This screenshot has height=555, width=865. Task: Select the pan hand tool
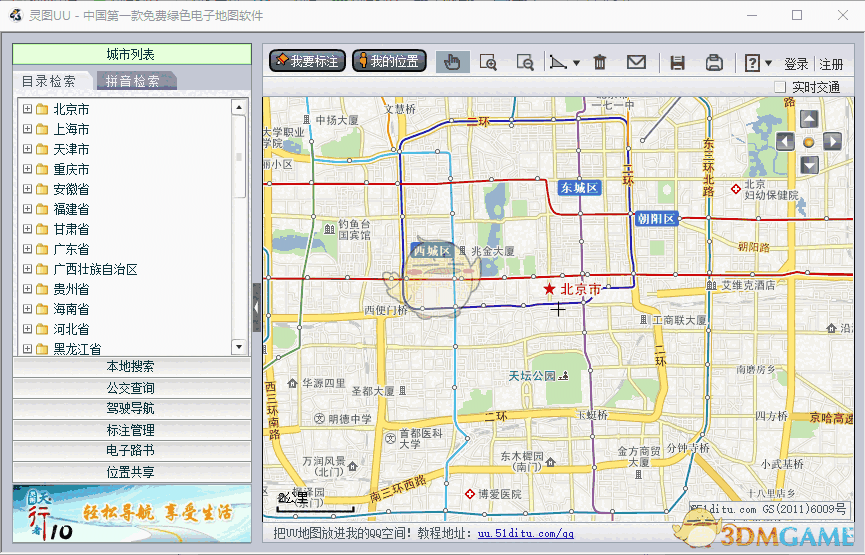pyautogui.click(x=452, y=62)
